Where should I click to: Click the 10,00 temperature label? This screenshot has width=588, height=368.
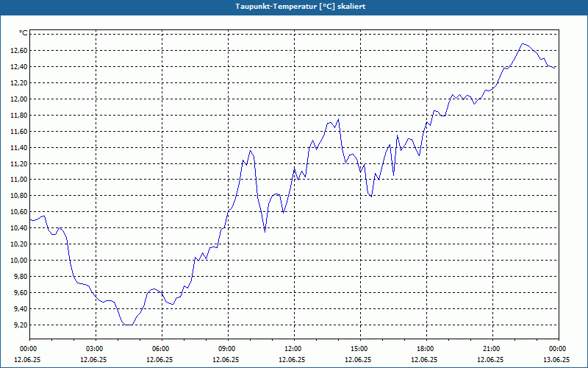coord(21,261)
